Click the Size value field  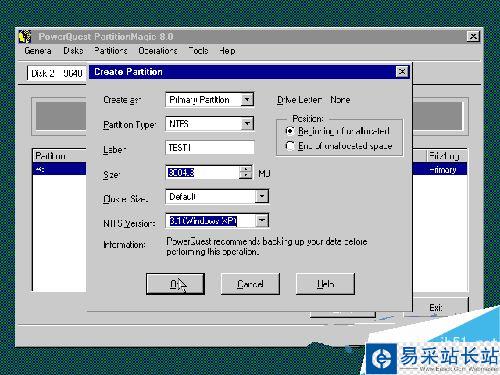pyautogui.click(x=203, y=172)
